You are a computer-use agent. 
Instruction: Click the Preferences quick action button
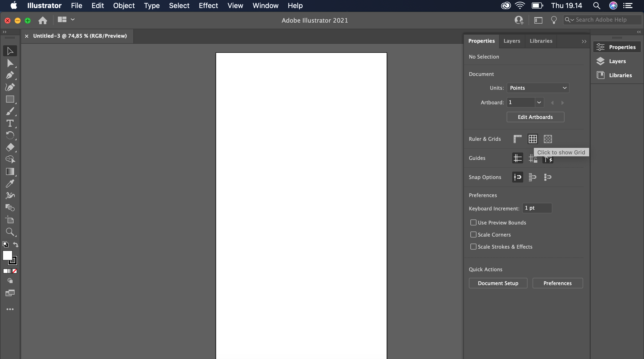pos(557,283)
